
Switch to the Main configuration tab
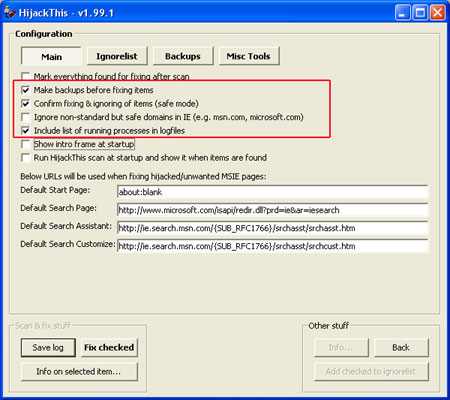51,56
